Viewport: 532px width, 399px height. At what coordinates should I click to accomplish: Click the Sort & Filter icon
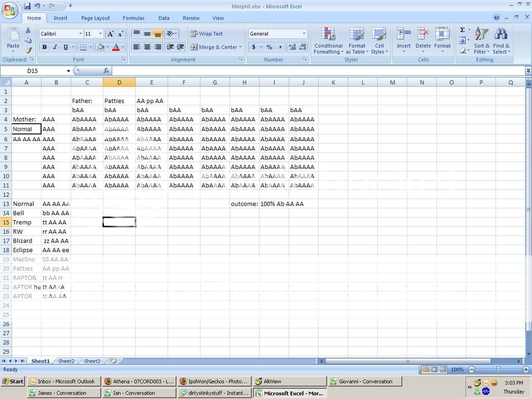482,41
